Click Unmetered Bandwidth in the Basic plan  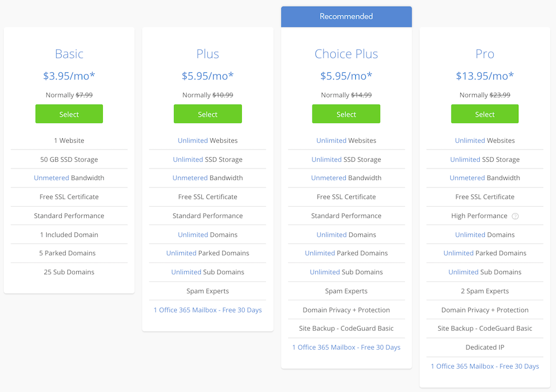click(69, 178)
